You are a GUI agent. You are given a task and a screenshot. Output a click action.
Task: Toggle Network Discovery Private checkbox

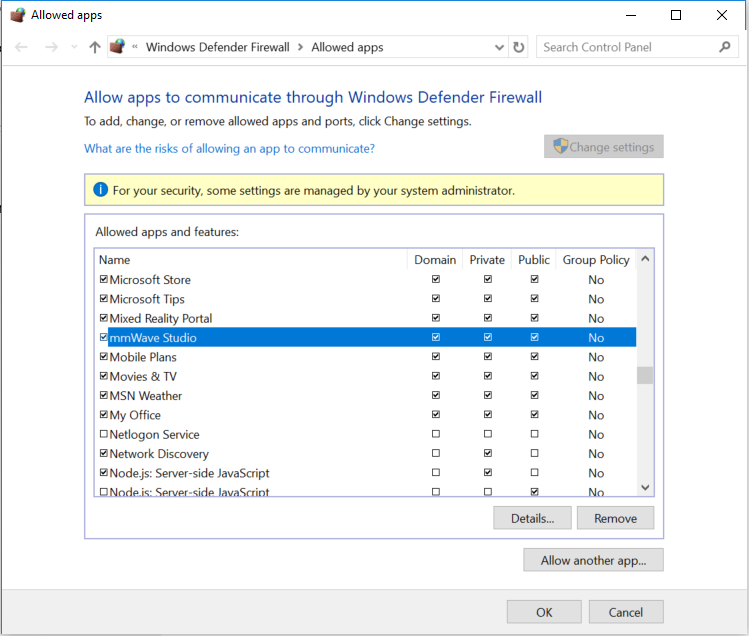(x=488, y=453)
